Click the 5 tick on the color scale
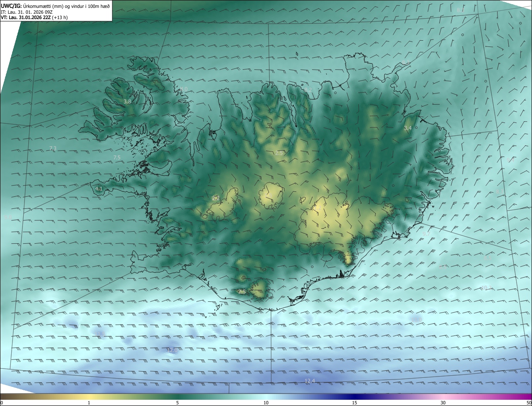The width and height of the screenshot is (532, 406). [177, 403]
